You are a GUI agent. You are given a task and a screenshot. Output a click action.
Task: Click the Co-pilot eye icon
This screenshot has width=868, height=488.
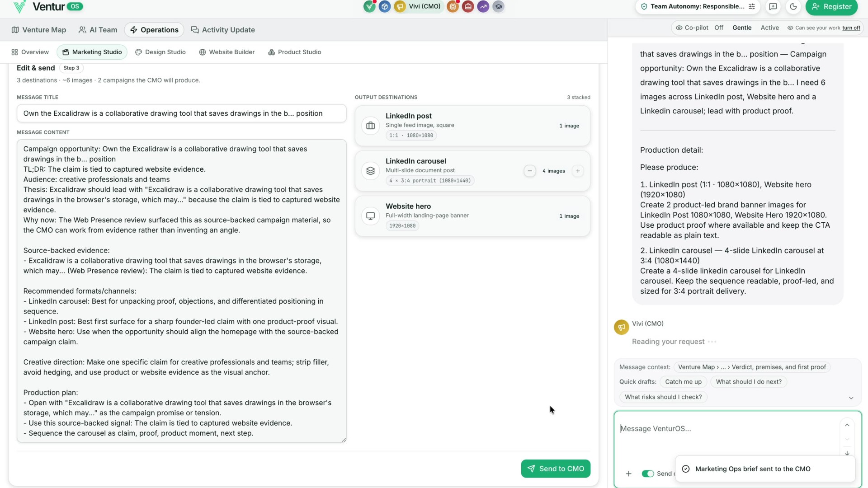(679, 28)
